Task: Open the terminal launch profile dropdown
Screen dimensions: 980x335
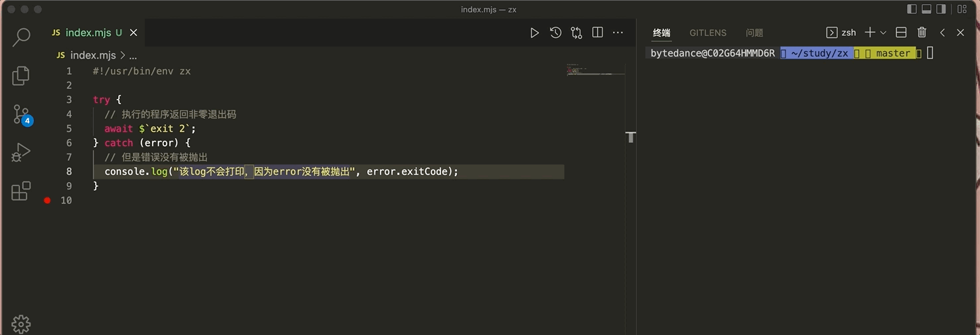Action: click(x=883, y=33)
